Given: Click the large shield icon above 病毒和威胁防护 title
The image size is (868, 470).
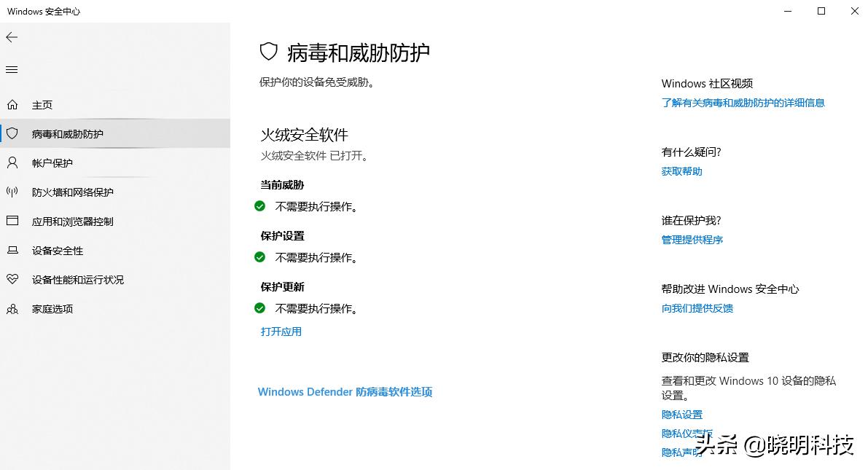Looking at the screenshot, I should click(270, 51).
